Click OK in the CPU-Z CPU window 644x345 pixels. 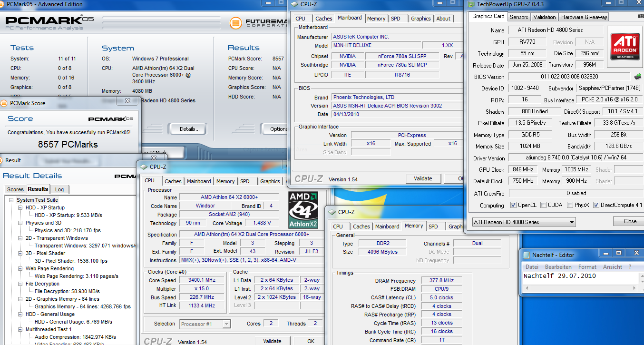311,341
